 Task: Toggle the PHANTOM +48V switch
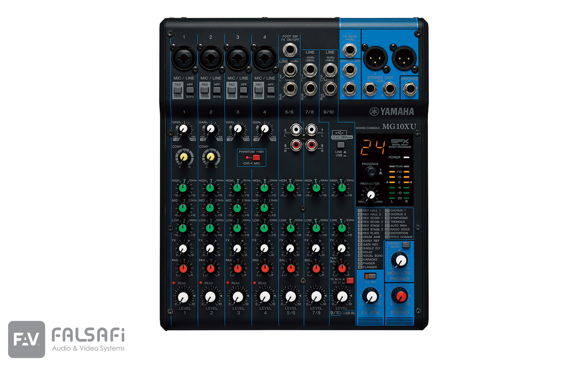tap(256, 158)
